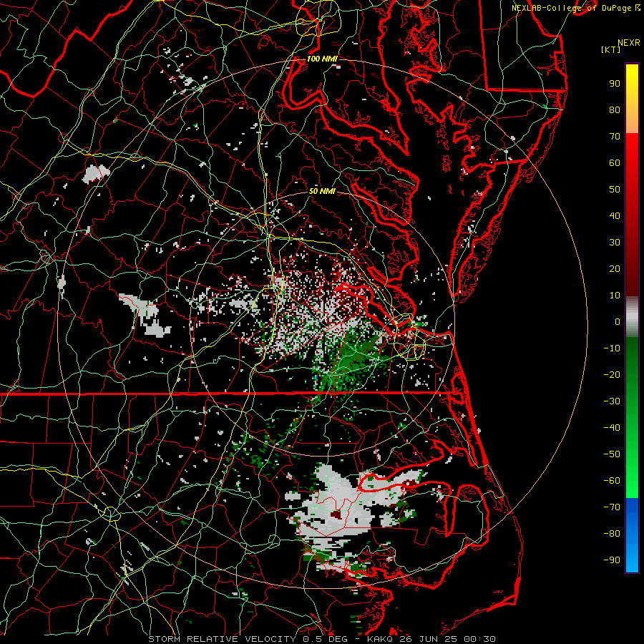This screenshot has height=644, width=644.
Task: Click the 50 NMI range ring label
Action: tap(322, 191)
